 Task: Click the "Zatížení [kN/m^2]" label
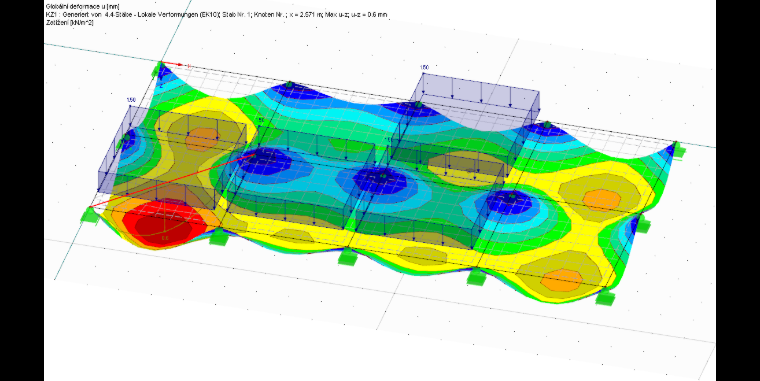69,22
